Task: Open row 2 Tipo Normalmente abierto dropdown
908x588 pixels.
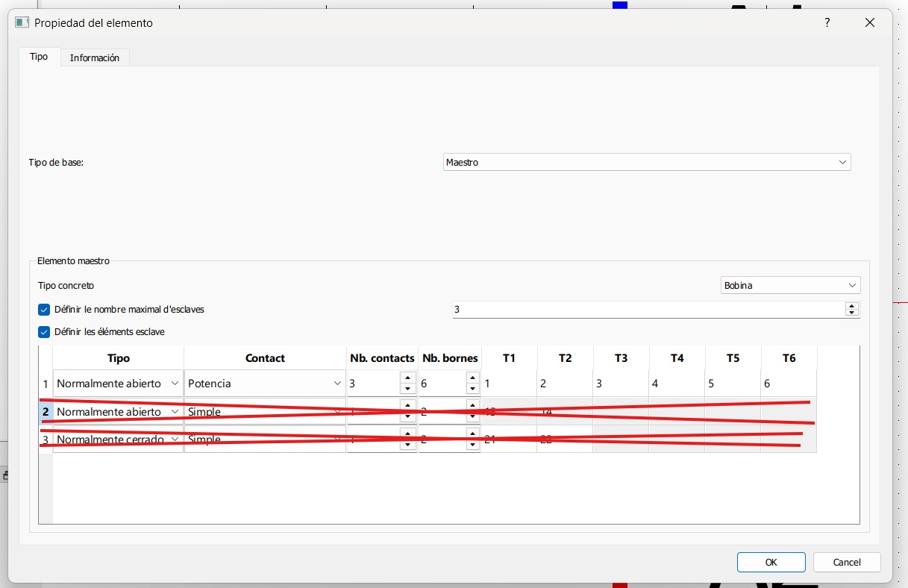Action: tap(118, 411)
